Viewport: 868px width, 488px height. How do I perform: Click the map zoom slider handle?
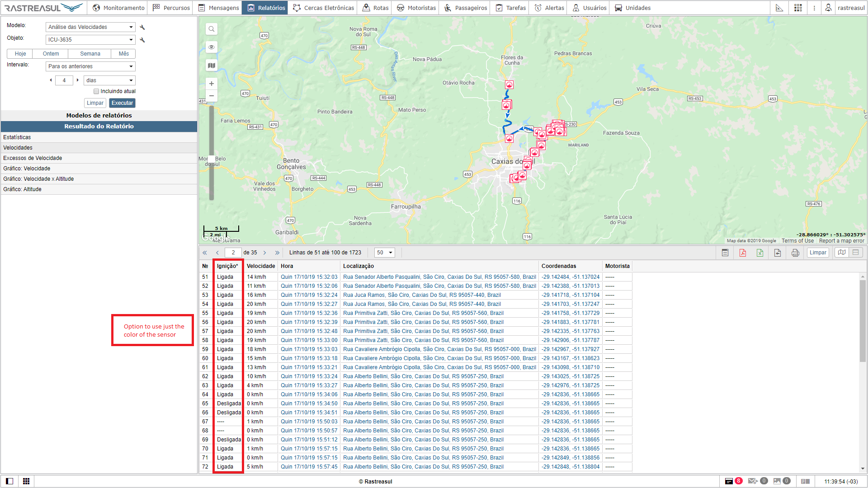(211, 159)
